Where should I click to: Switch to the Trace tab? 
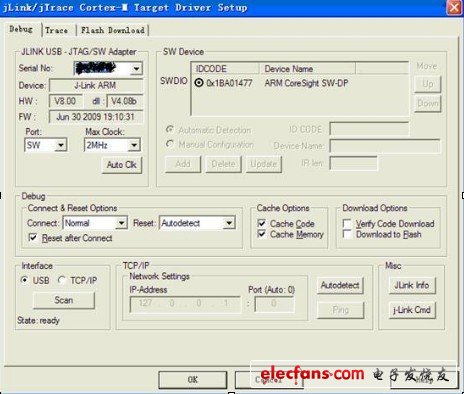pyautogui.click(x=57, y=30)
